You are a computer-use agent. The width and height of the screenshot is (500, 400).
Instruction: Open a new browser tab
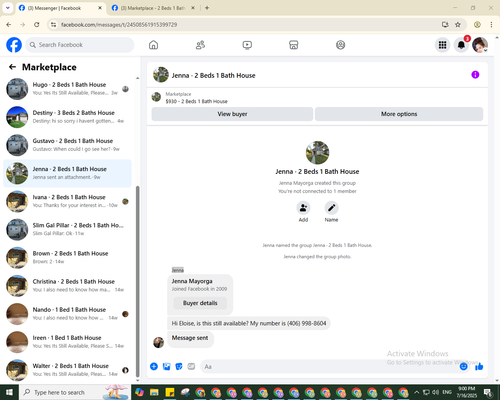207,8
